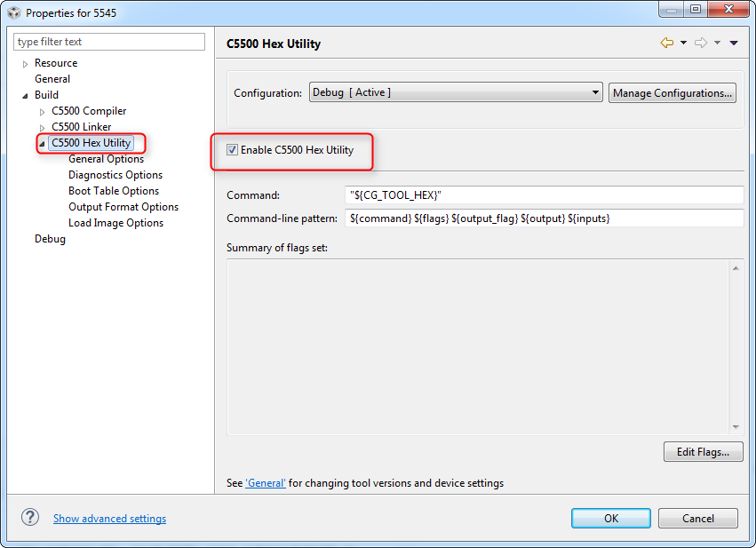Open the Configuration dropdown
Image resolution: width=756 pixels, height=548 pixels.
(456, 92)
